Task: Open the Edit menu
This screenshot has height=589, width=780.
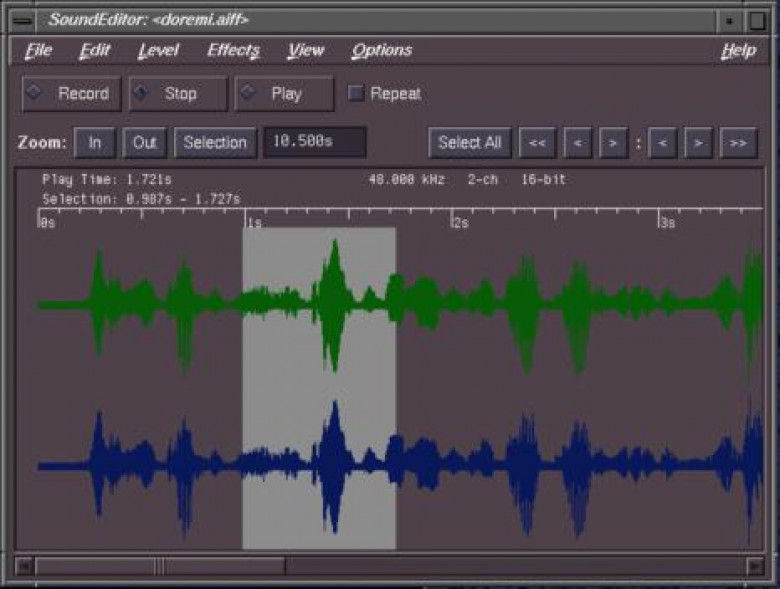Action: [x=95, y=50]
